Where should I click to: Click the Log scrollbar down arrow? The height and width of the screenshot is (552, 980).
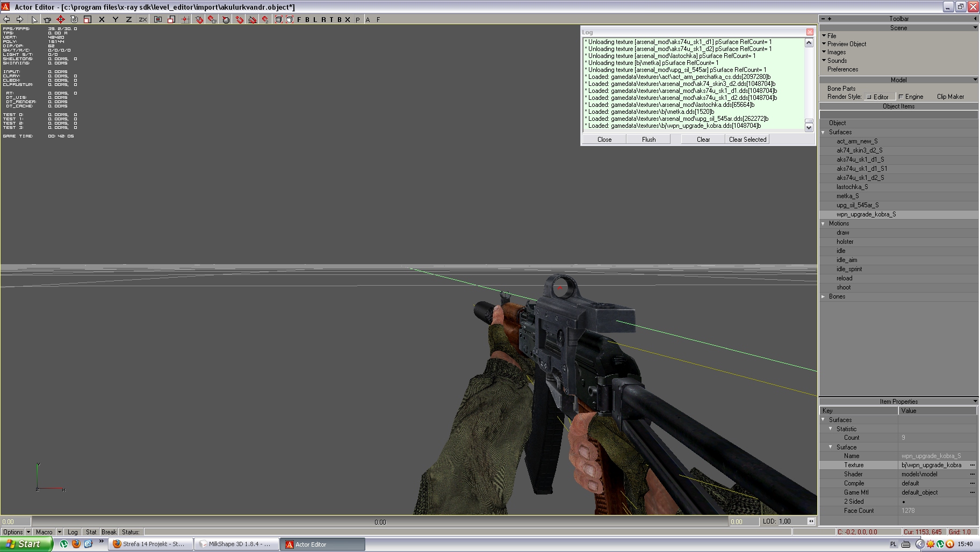pyautogui.click(x=809, y=127)
